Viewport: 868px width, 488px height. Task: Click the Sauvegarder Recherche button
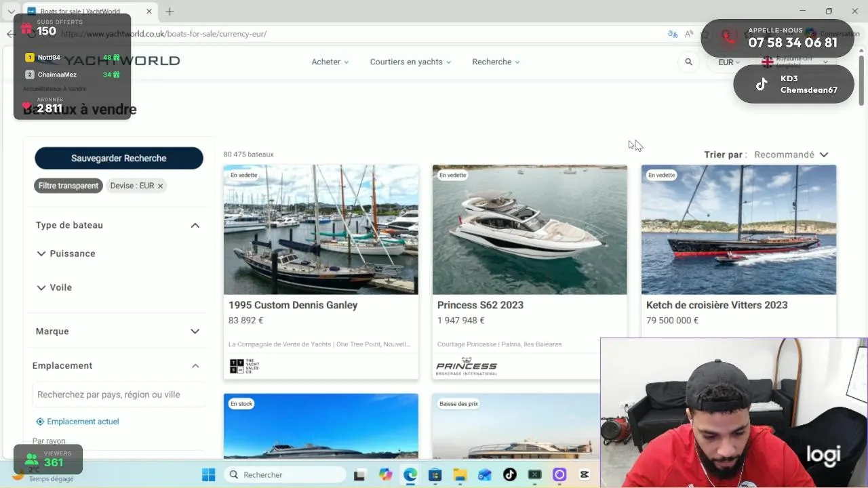point(119,158)
